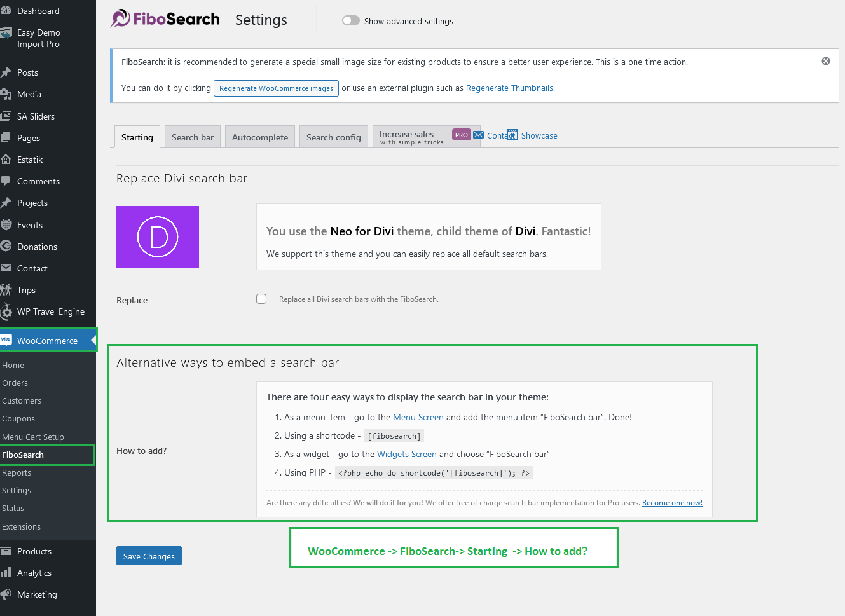This screenshot has width=845, height=616.
Task: Click the Dashboard gauge icon
Action: pyautogui.click(x=6, y=11)
